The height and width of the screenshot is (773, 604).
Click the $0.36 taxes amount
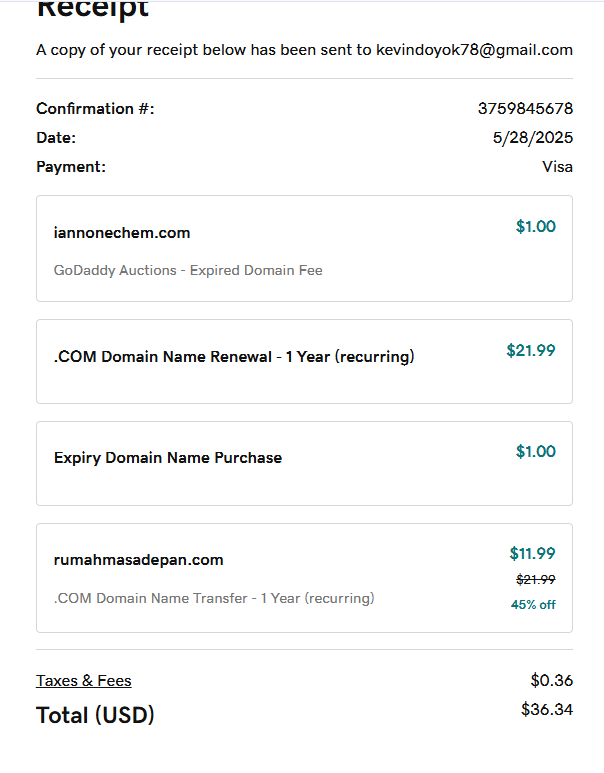coord(551,681)
